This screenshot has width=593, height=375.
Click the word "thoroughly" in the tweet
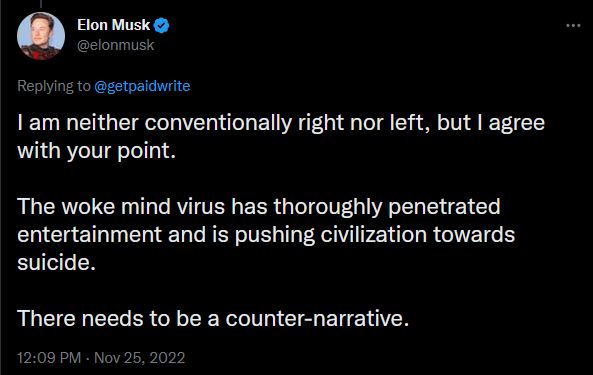328,207
